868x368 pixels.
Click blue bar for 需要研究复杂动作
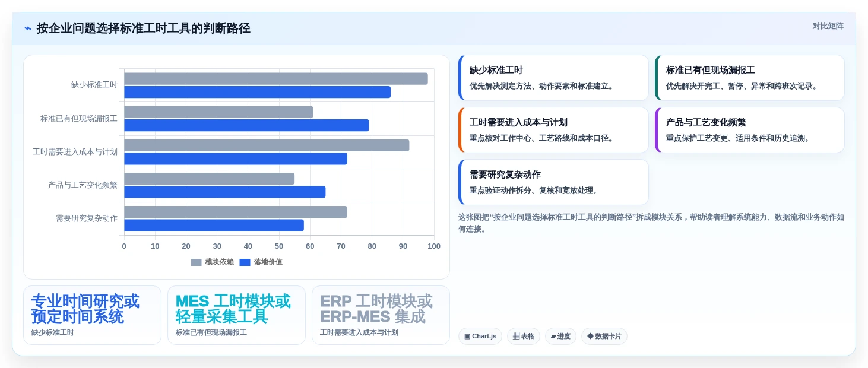click(x=214, y=226)
